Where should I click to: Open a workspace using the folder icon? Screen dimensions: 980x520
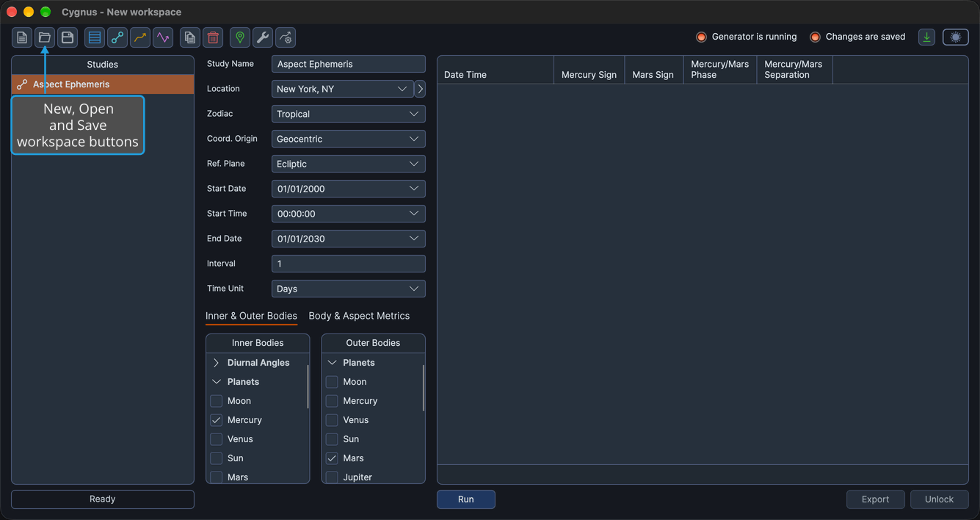(x=45, y=37)
